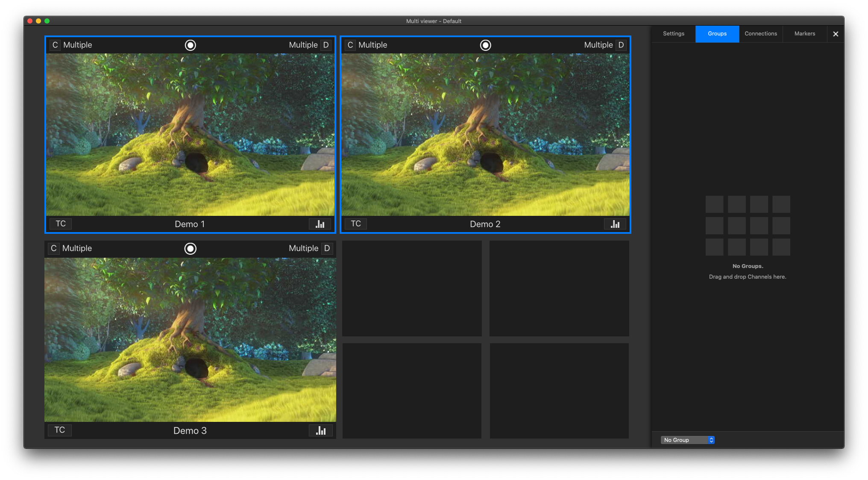Screen dimensions: 868x480
Task: Click the D button on Demo 1
Action: [326, 45]
